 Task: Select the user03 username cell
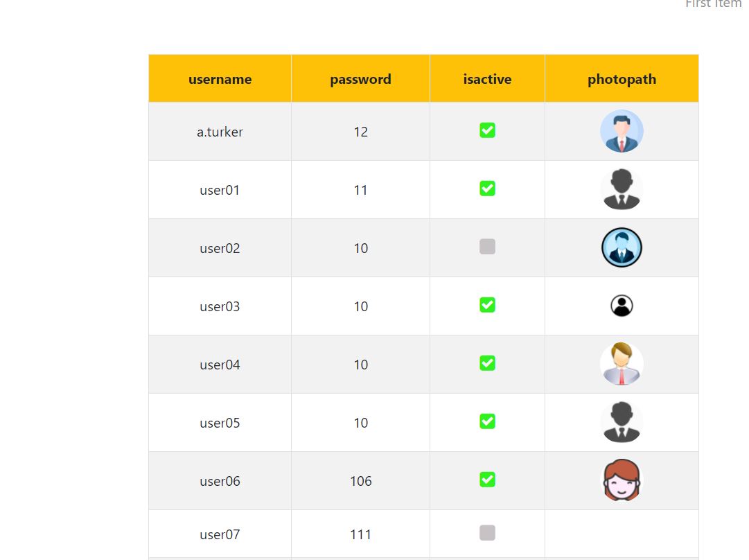[x=220, y=306]
